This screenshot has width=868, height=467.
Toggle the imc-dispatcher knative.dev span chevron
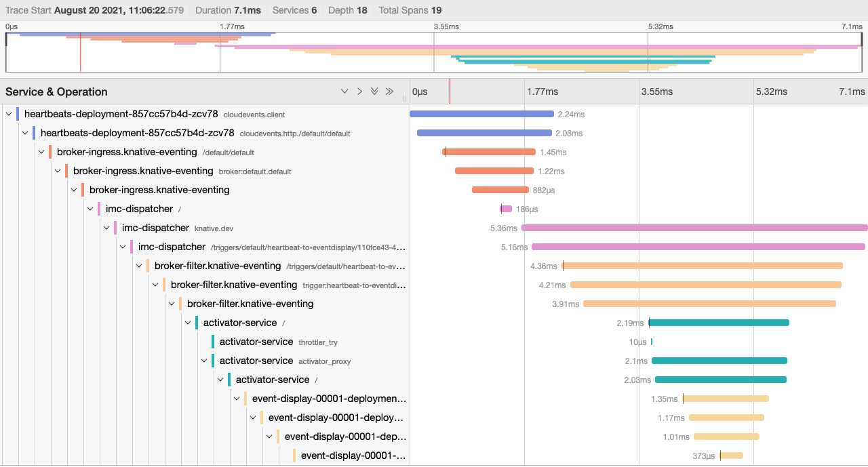[106, 228]
